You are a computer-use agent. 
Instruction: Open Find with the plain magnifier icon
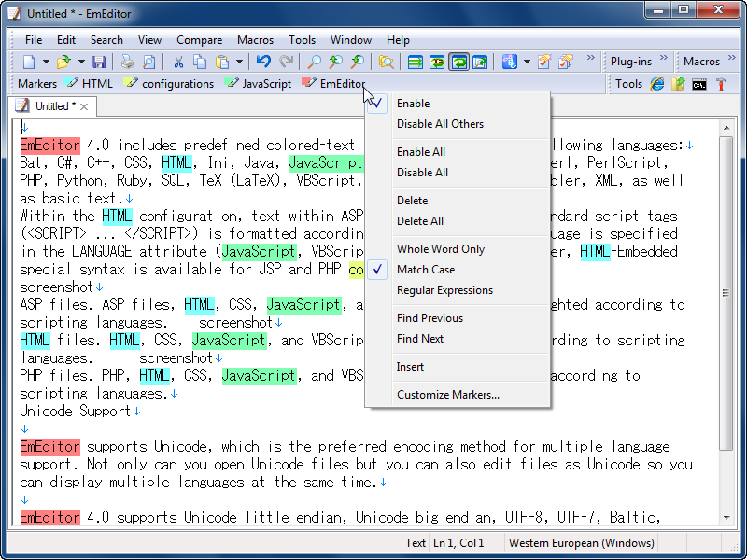click(314, 62)
